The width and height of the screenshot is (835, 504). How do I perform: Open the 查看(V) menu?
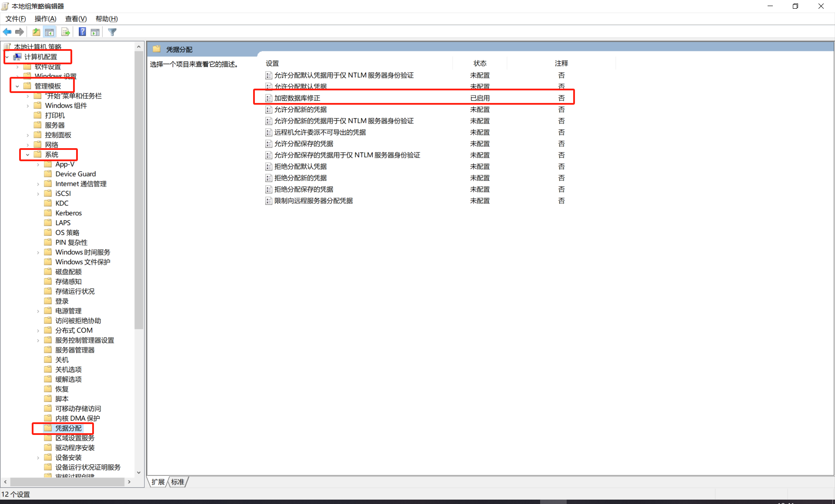[x=76, y=19]
